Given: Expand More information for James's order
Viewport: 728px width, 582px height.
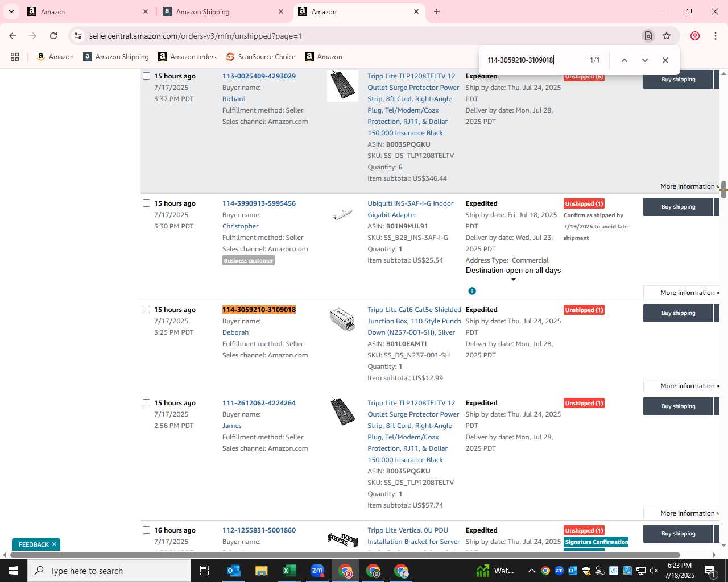Looking at the screenshot, I should 689,513.
